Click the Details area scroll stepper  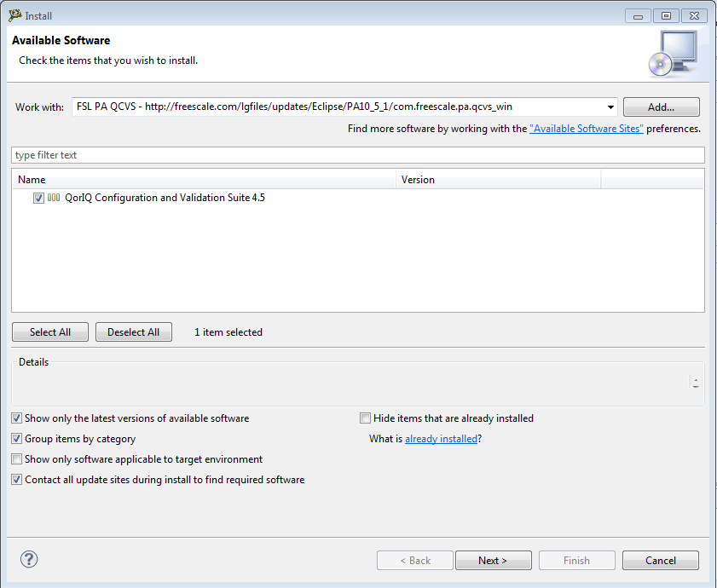(696, 383)
